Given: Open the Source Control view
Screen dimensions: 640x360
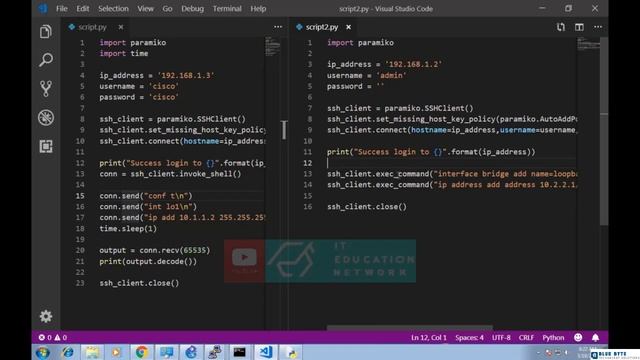Looking at the screenshot, I should click(46, 89).
